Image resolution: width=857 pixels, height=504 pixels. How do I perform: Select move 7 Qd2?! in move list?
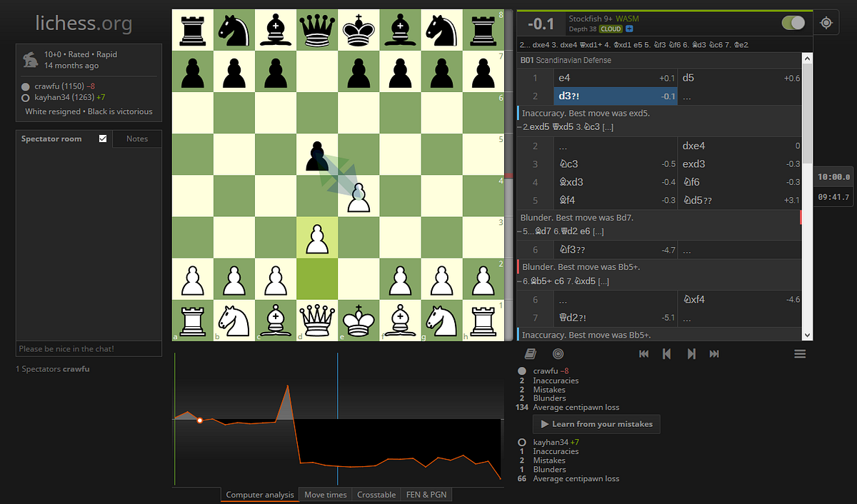[x=614, y=318]
